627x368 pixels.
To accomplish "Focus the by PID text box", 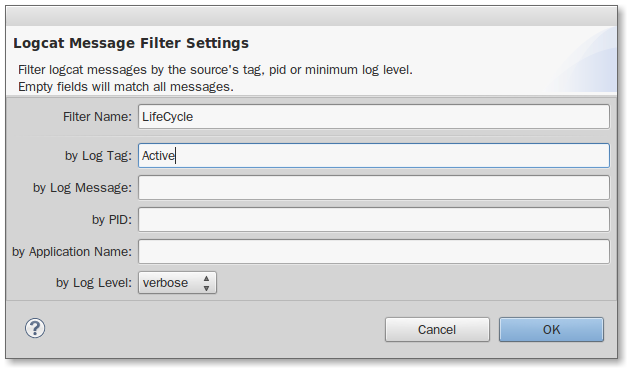I will coord(373,220).
